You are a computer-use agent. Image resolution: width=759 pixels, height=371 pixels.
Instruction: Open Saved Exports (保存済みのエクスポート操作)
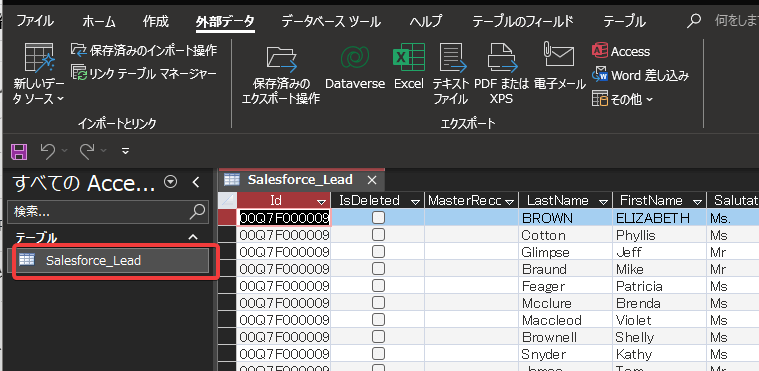(x=281, y=74)
